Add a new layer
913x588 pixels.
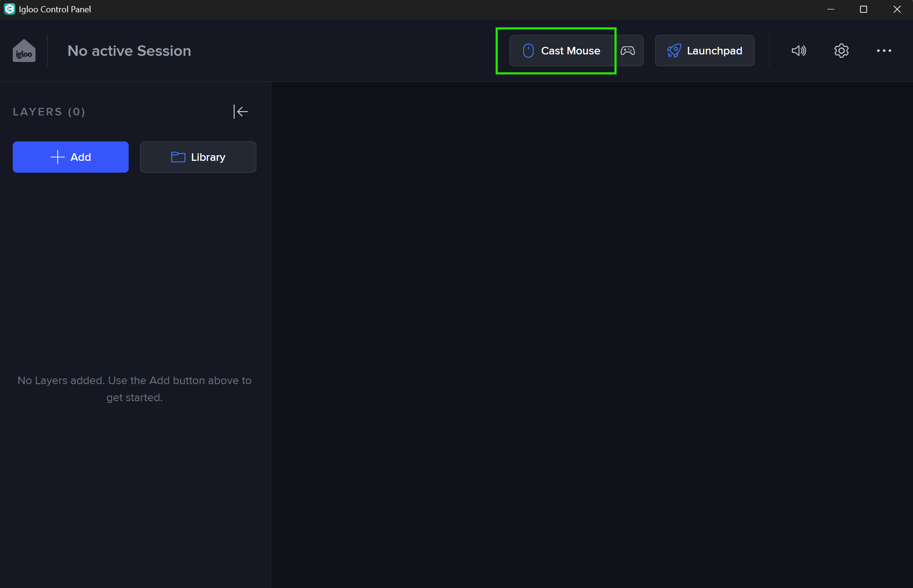click(70, 157)
